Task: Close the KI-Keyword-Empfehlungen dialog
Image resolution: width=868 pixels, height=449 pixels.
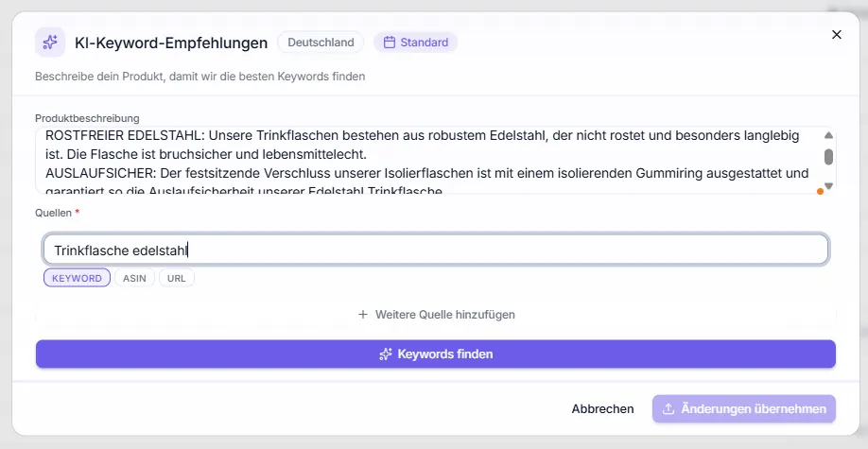Action: coord(837,35)
